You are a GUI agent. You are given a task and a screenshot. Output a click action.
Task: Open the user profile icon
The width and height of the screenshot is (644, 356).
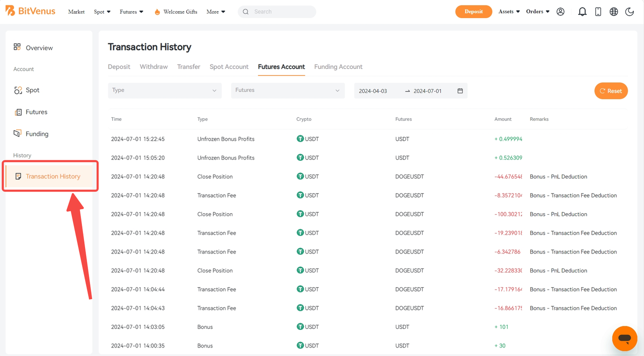point(560,12)
